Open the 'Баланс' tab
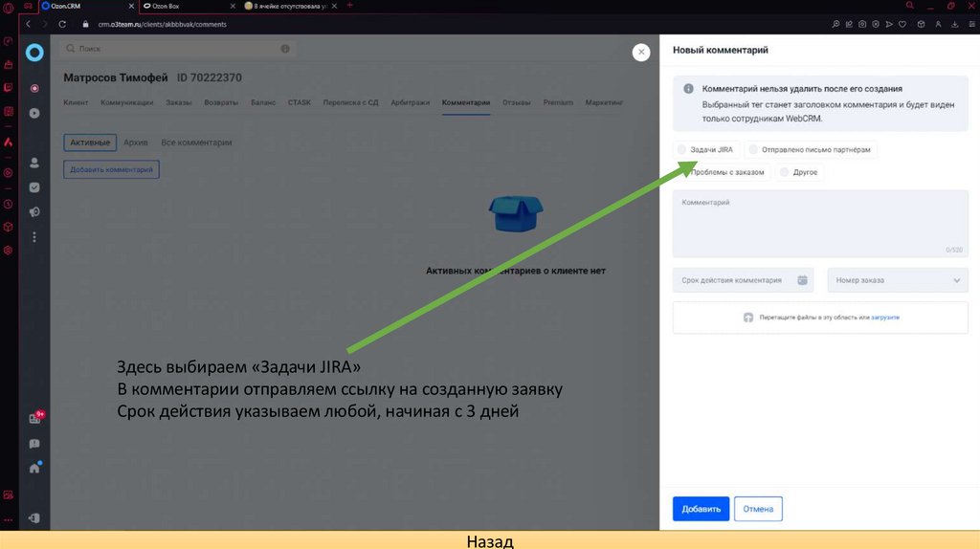This screenshot has height=549, width=980. tap(263, 102)
